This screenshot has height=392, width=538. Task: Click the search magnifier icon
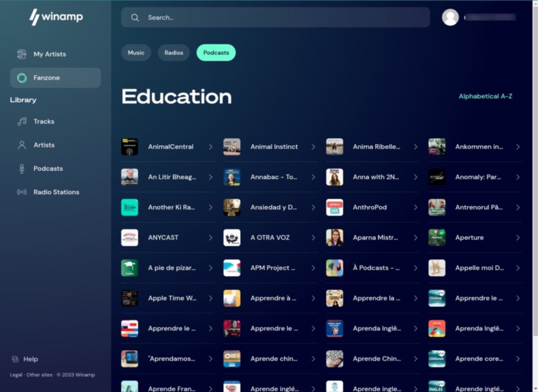click(135, 17)
